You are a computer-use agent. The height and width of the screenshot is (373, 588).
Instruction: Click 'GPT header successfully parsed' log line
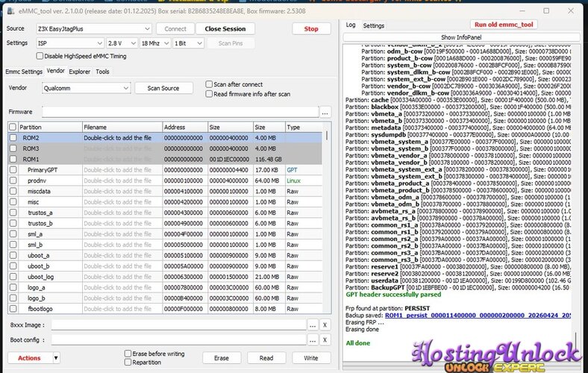coord(393,295)
